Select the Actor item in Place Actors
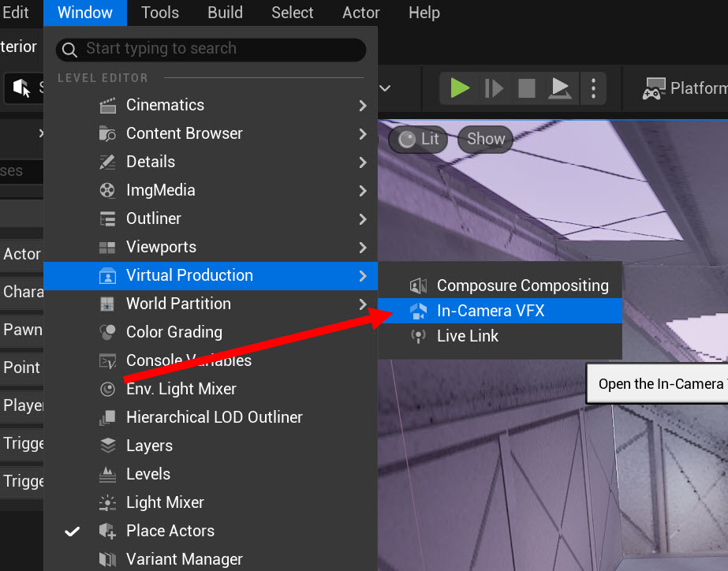Viewport: 728px width, 571px height. click(22, 255)
